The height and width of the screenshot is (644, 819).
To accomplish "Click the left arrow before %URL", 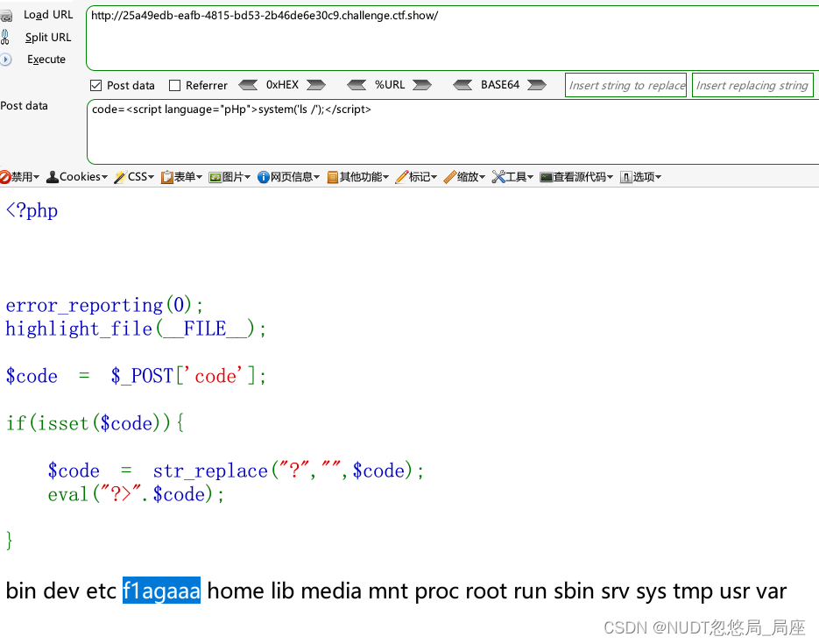I will click(357, 85).
